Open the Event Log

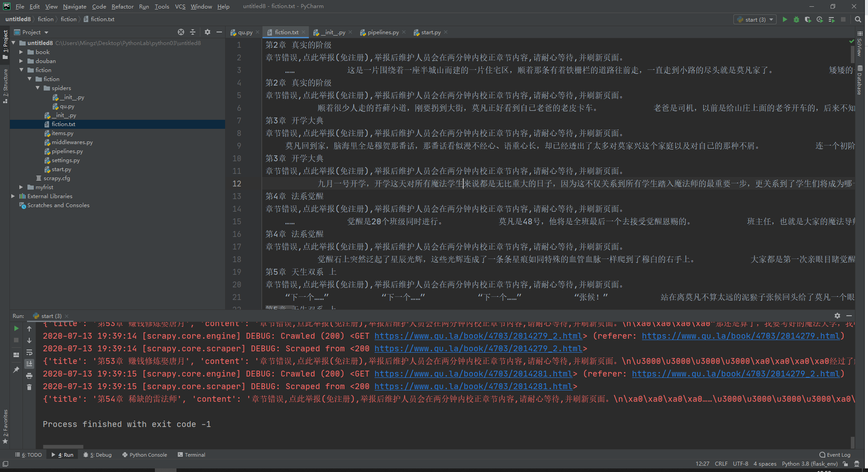[835, 455]
